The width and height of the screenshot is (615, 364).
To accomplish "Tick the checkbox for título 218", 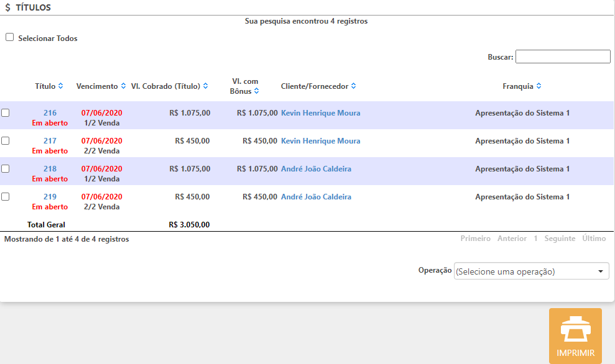I will (x=6, y=168).
